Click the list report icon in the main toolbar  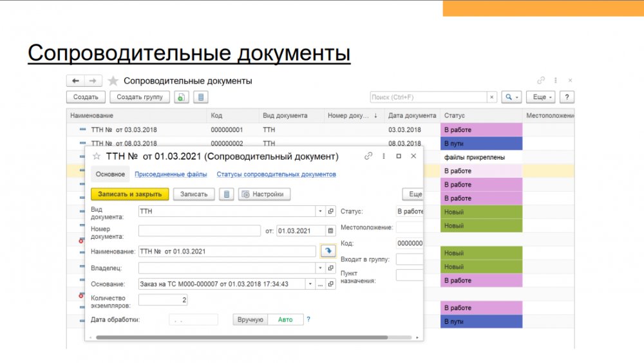(202, 97)
